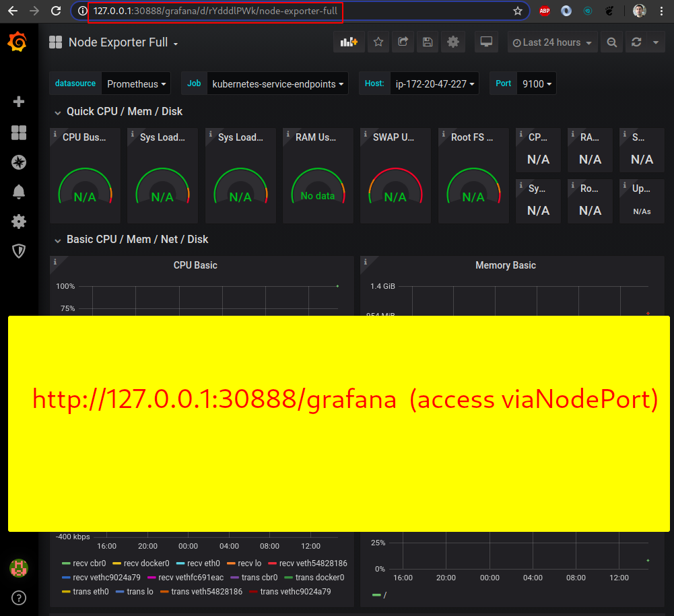
Task: Open the Dashboards grid icon in sidebar
Action: tap(18, 133)
